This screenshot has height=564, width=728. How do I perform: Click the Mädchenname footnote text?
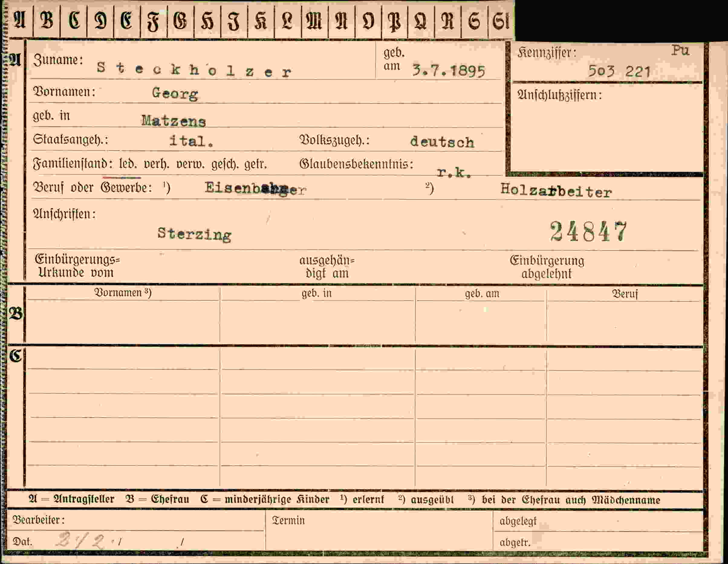coord(626,500)
